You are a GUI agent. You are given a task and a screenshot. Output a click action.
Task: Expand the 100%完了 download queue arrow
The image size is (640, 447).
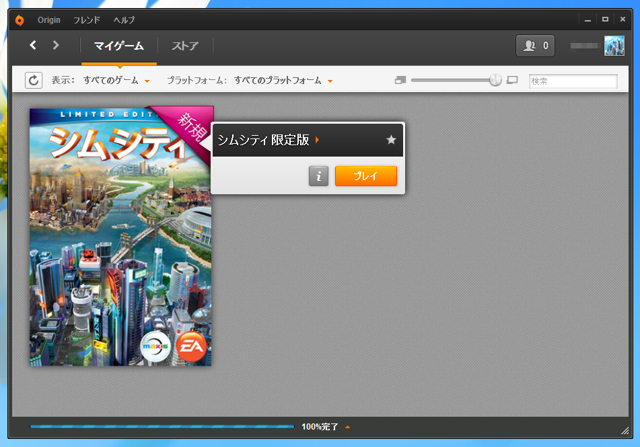348,427
